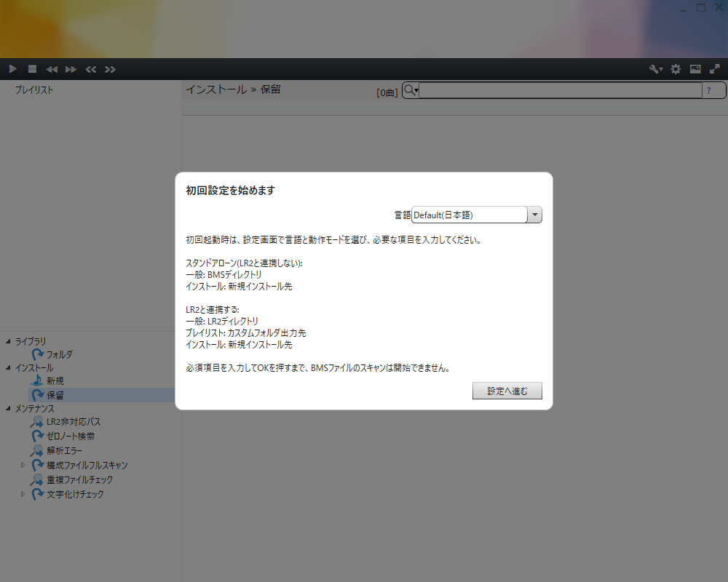This screenshot has width=728, height=582.
Task: Click the プレイリスト panel header
Action: (34, 90)
